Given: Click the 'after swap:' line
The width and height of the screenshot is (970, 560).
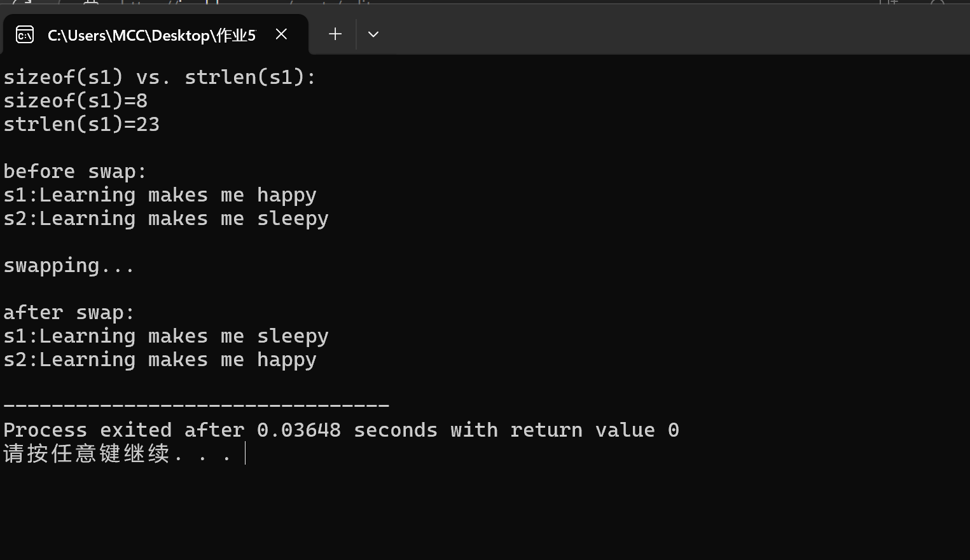Looking at the screenshot, I should pyautogui.click(x=69, y=313).
